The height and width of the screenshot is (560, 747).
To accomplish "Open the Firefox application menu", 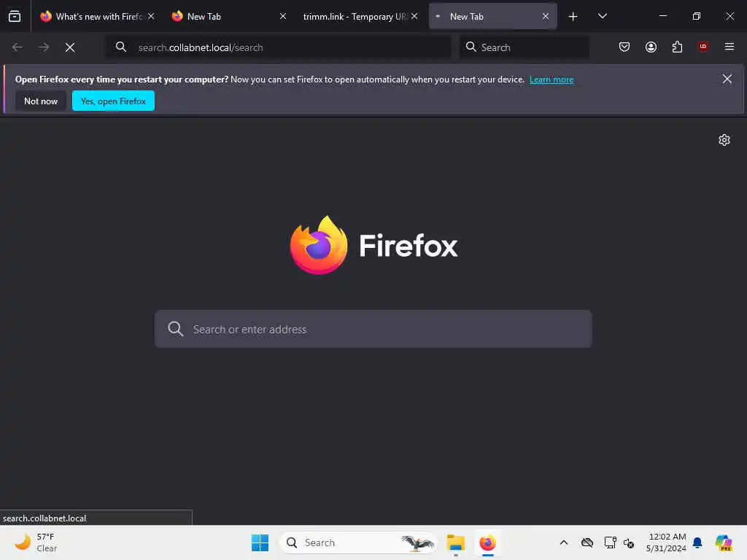I will pyautogui.click(x=729, y=47).
